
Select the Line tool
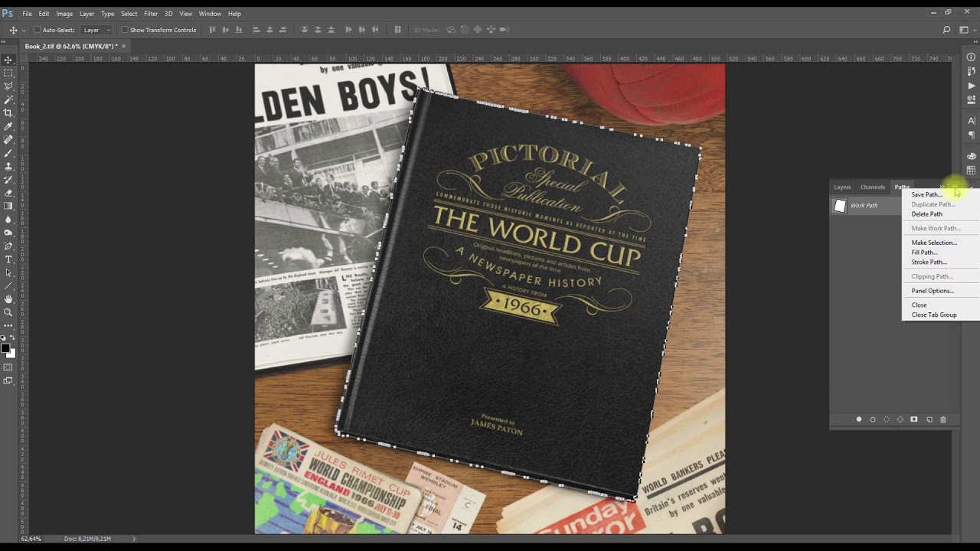(8, 285)
